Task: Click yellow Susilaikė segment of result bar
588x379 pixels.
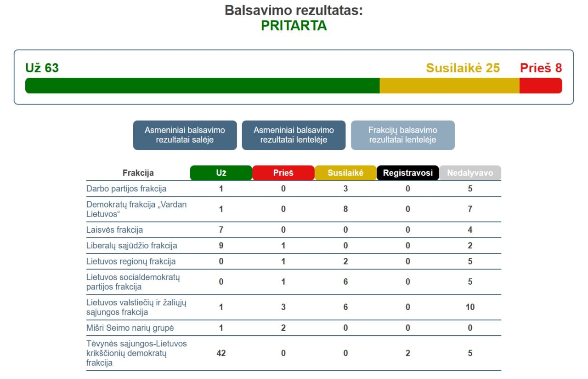Action: pyautogui.click(x=450, y=86)
